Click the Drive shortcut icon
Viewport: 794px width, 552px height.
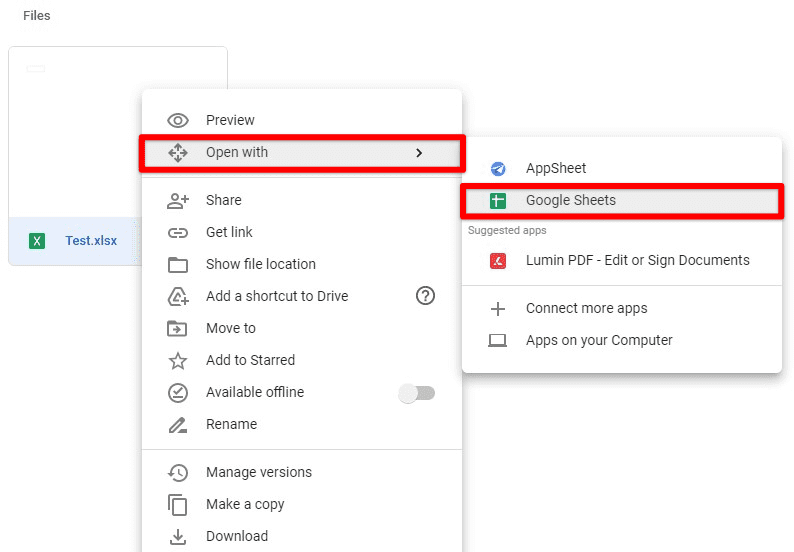(x=178, y=296)
